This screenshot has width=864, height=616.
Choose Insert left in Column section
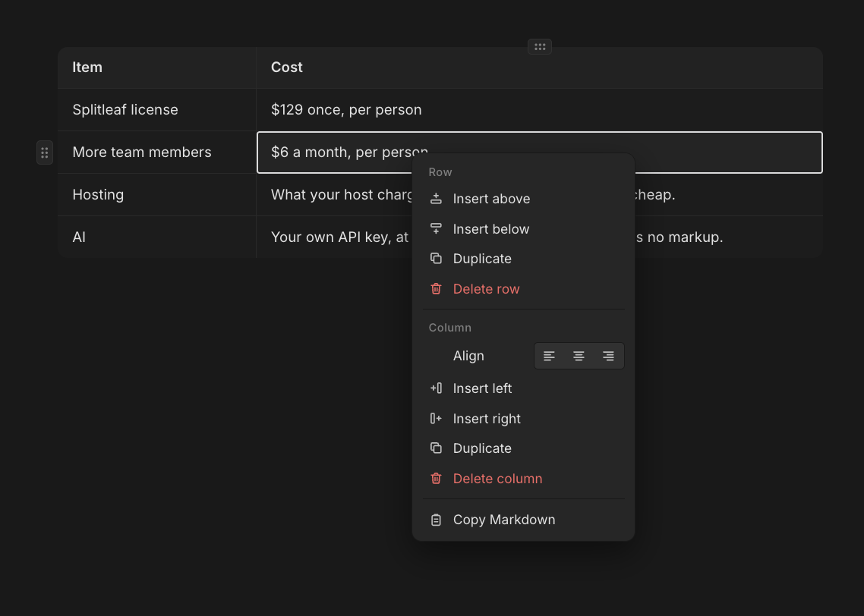point(523,388)
